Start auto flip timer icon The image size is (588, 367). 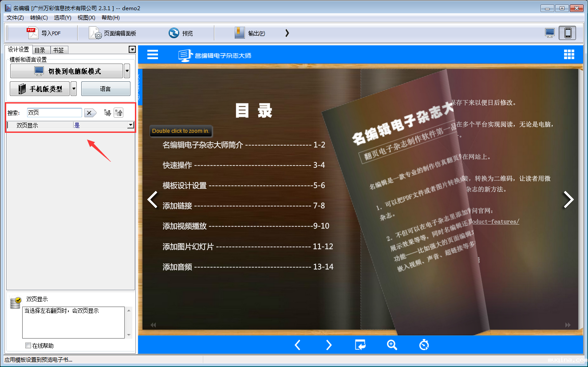(424, 345)
